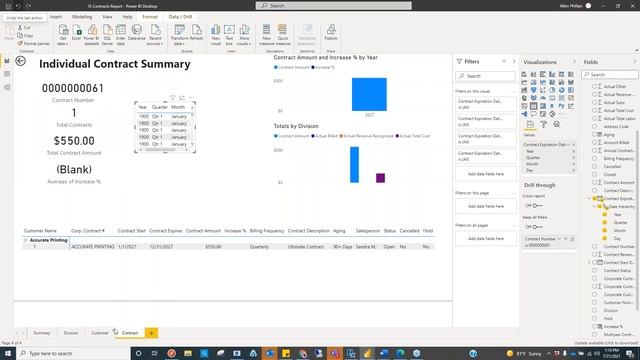Switch to the Division page tab
Viewport: 640px width, 360px height.
71,333
